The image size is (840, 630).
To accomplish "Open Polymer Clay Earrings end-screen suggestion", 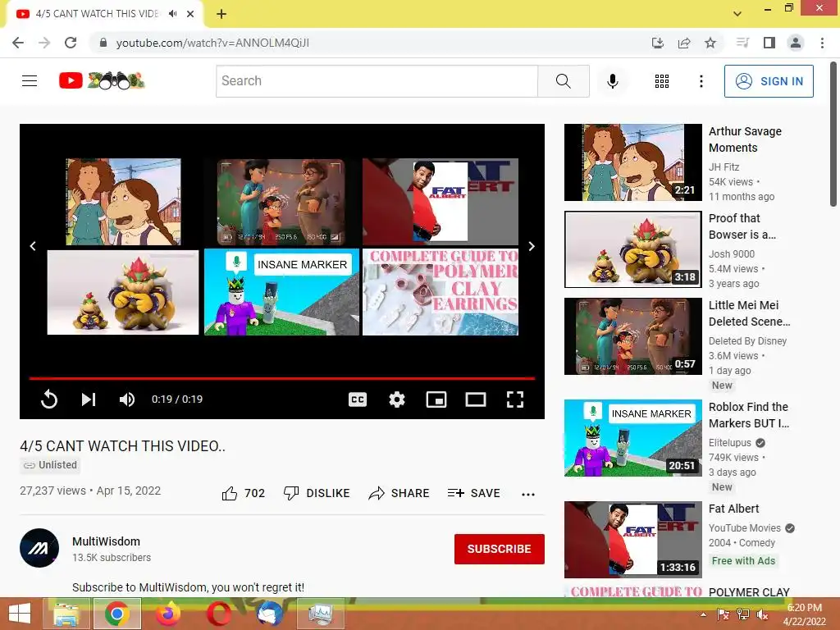I will (x=441, y=292).
